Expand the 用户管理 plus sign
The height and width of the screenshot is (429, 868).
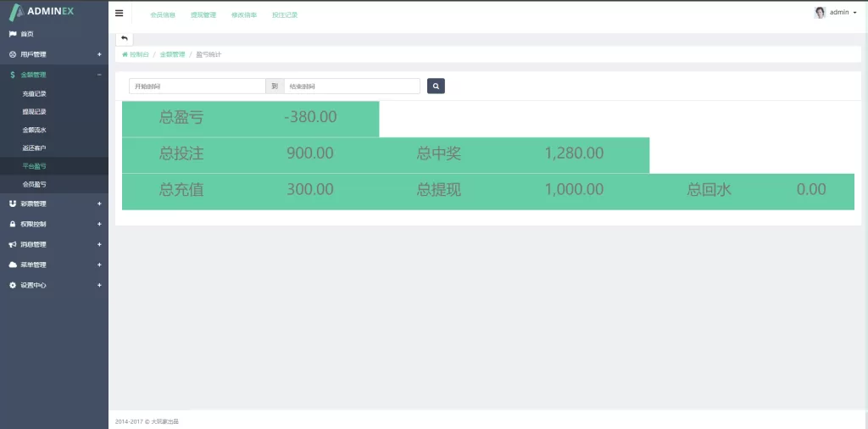99,54
